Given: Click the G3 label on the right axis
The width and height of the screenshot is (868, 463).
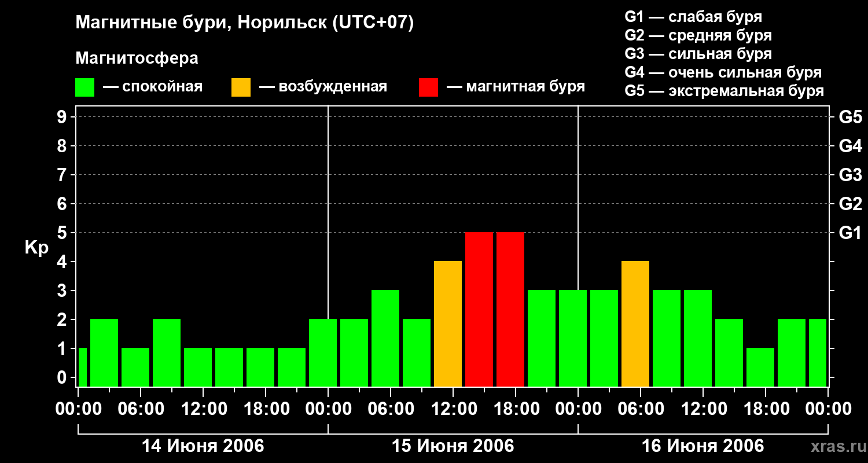Looking at the screenshot, I should point(850,175).
